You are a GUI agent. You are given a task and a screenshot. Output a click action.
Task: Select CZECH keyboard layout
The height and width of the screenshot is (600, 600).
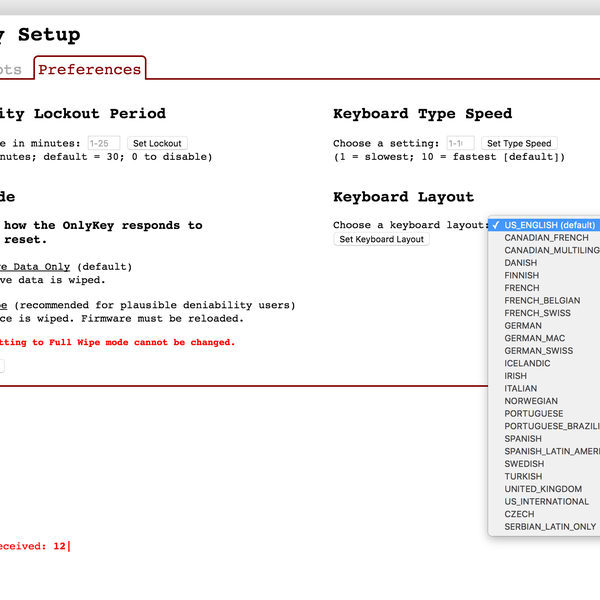click(x=544, y=514)
